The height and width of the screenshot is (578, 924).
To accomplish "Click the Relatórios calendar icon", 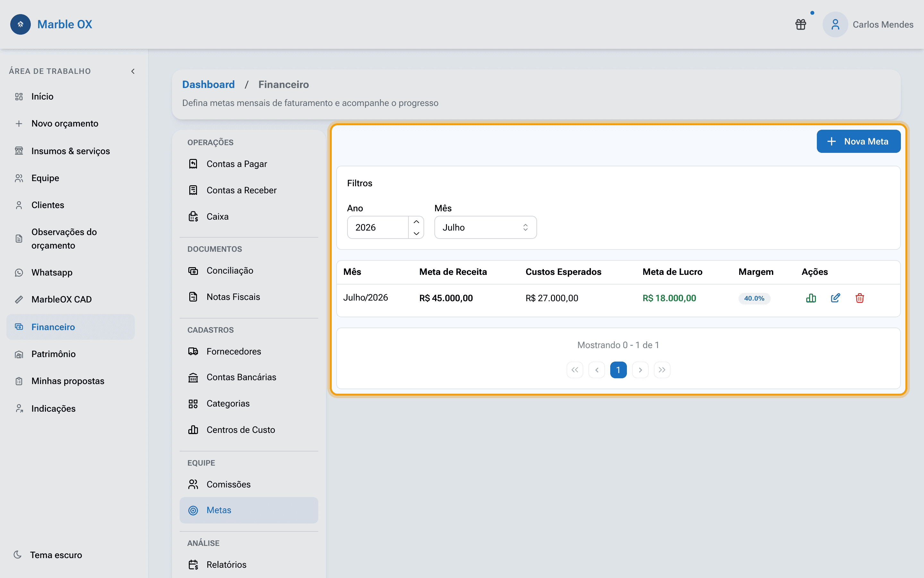I will point(193,565).
